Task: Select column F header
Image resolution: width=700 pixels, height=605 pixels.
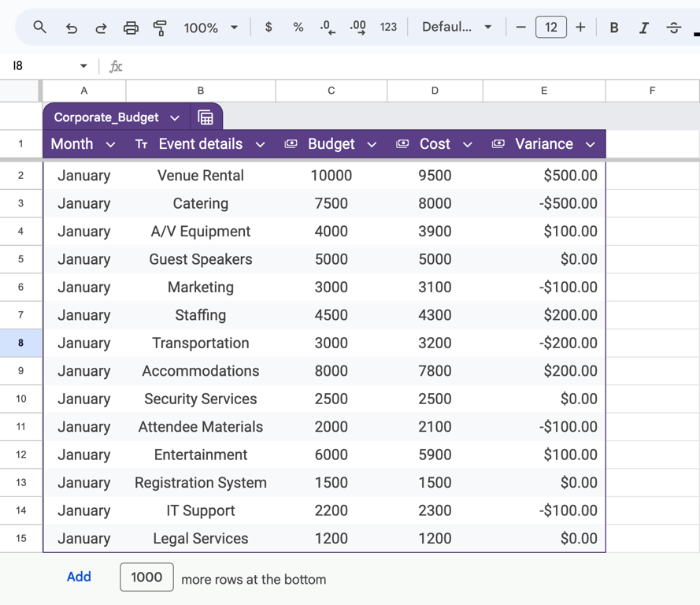Action: [653, 91]
